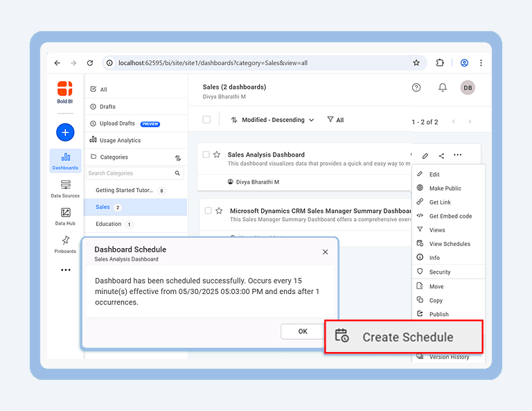Viewport: 532px width, 411px height.
Task: Select Get Link from the context menu
Action: click(449, 202)
